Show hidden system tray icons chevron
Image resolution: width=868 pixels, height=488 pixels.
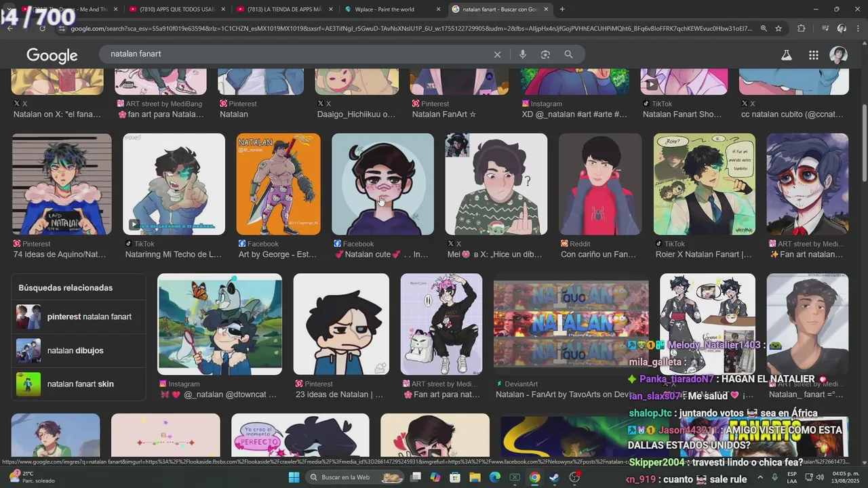click(759, 477)
